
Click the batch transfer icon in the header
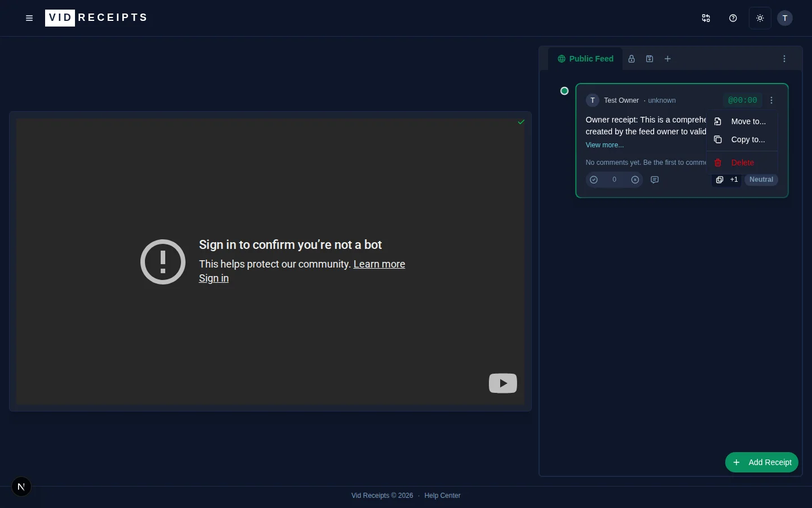[x=706, y=18]
